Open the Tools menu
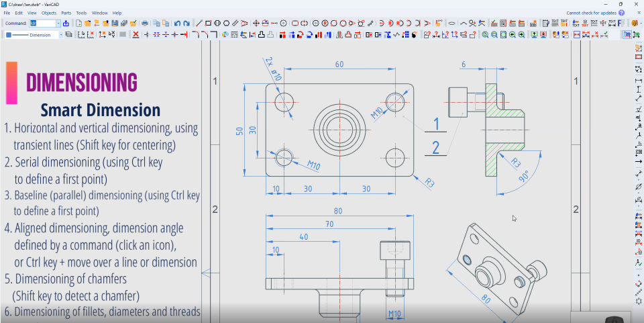644x323 pixels. pyautogui.click(x=81, y=13)
